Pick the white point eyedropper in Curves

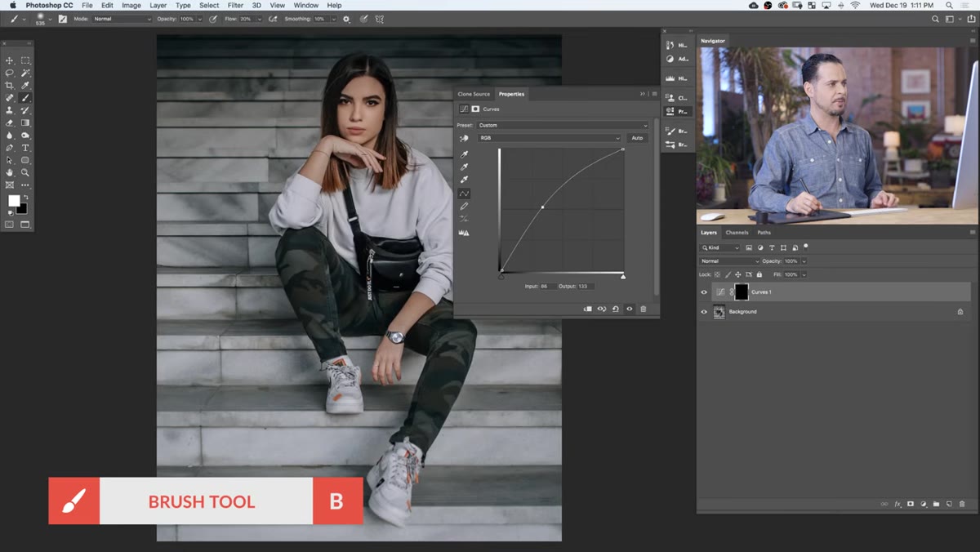click(464, 180)
